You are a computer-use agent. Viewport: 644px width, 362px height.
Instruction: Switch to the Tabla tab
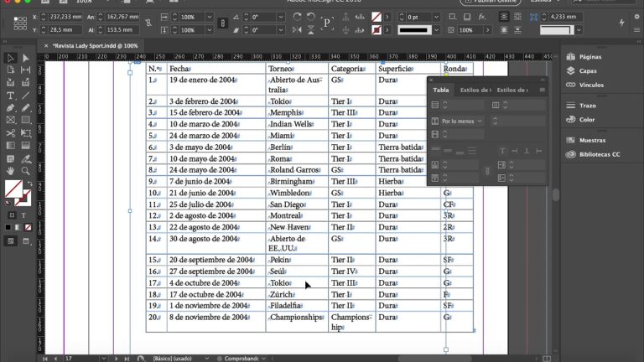coord(441,90)
